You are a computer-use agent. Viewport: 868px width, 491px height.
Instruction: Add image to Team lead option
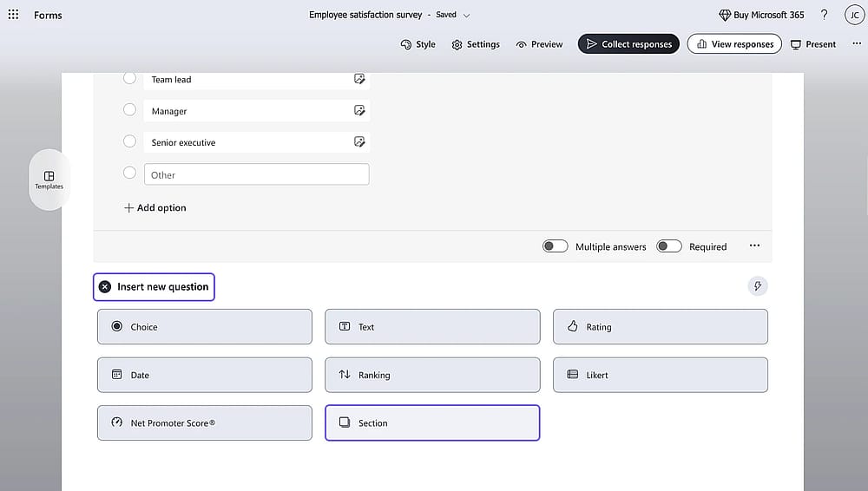click(359, 79)
